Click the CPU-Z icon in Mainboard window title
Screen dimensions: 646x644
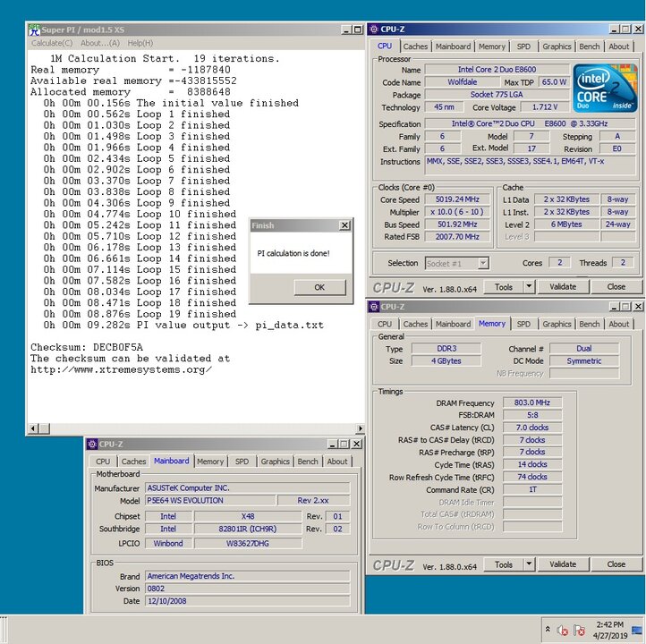92,445
